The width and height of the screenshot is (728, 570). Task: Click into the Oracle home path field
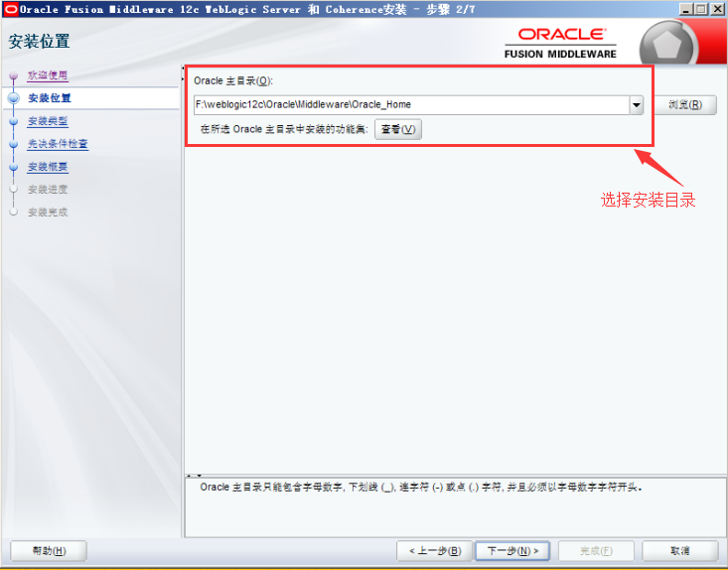[x=409, y=104]
